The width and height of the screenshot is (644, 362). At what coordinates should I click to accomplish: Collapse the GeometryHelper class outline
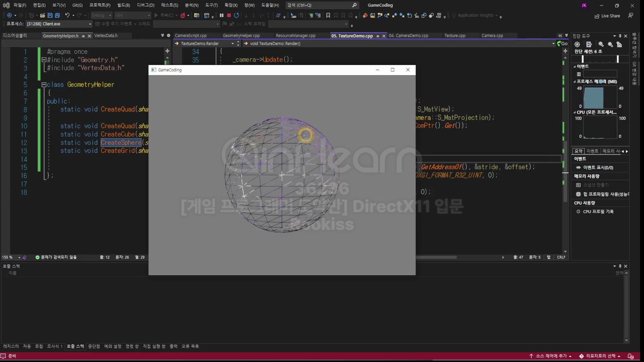coord(44,85)
